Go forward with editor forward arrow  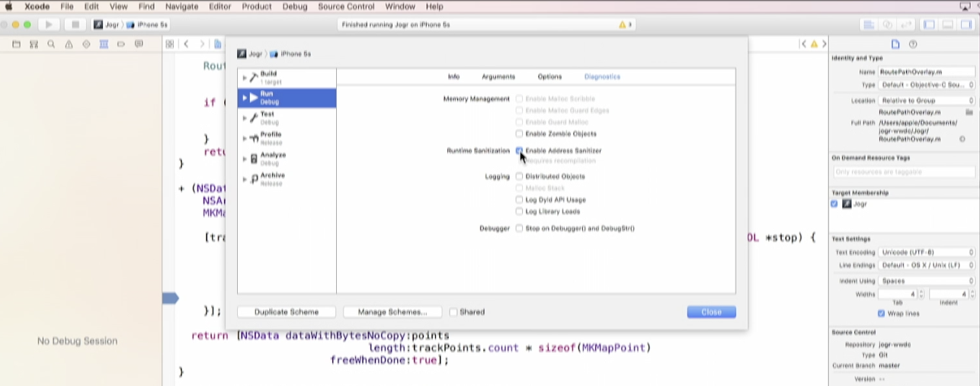pyautogui.click(x=202, y=44)
